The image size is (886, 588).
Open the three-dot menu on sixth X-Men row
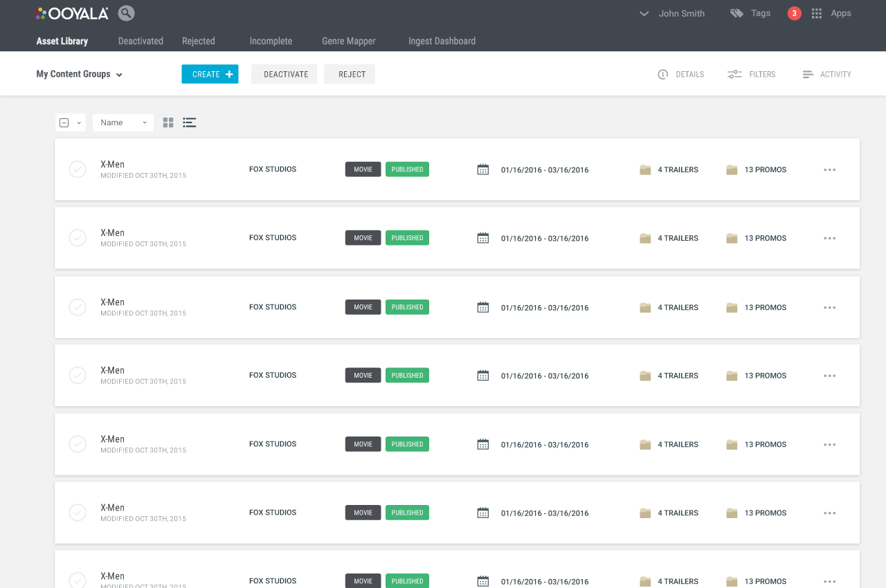pyautogui.click(x=830, y=513)
